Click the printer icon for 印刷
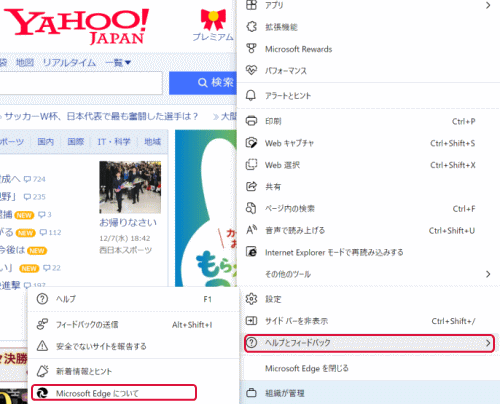Viewport: 500px width, 404px height. (251, 121)
